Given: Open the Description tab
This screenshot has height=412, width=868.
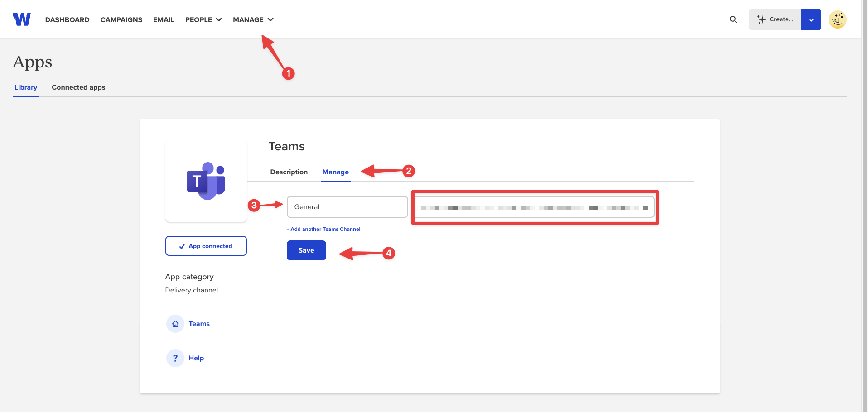Looking at the screenshot, I should [x=289, y=172].
